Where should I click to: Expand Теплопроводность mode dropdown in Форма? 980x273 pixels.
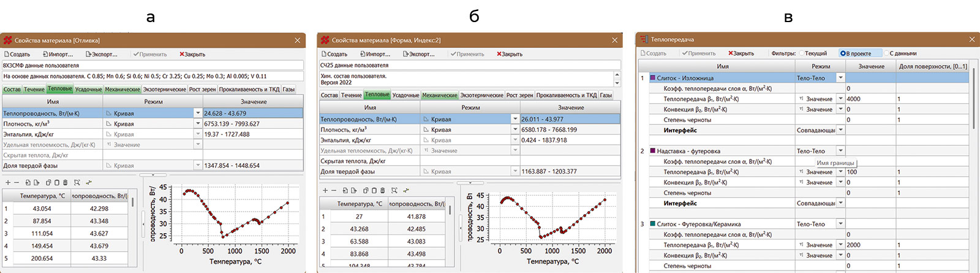pos(515,120)
